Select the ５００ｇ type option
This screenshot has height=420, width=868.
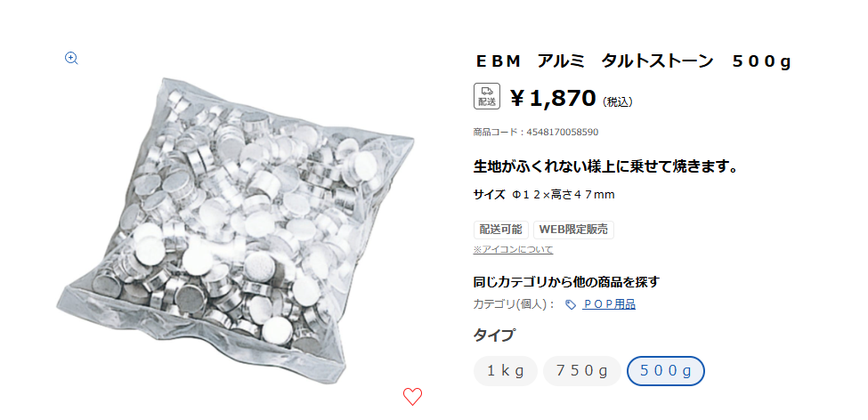coord(665,371)
